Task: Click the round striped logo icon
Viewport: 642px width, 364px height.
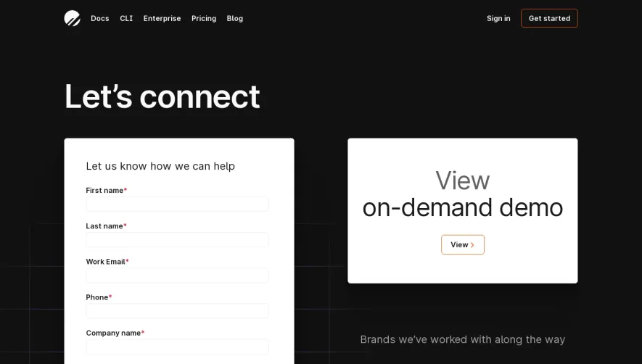Action: [72, 18]
